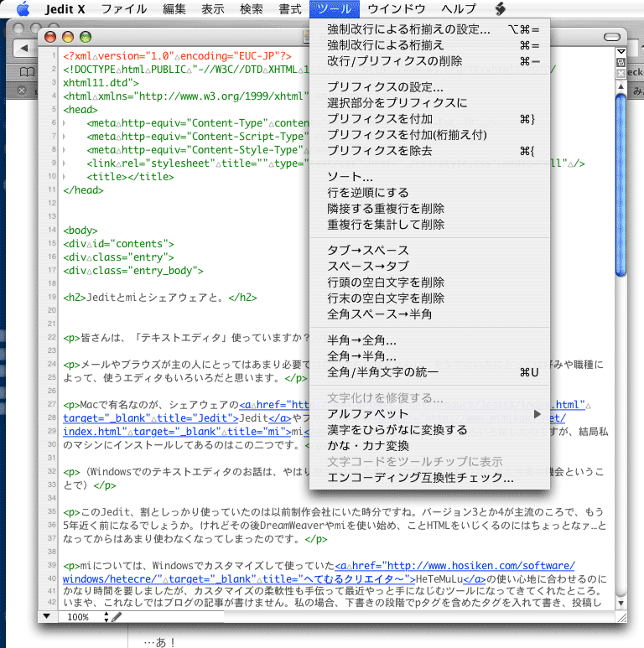Open the split-view triangle above the scrollbar
This screenshot has width=644, height=648.
pyautogui.click(x=621, y=52)
